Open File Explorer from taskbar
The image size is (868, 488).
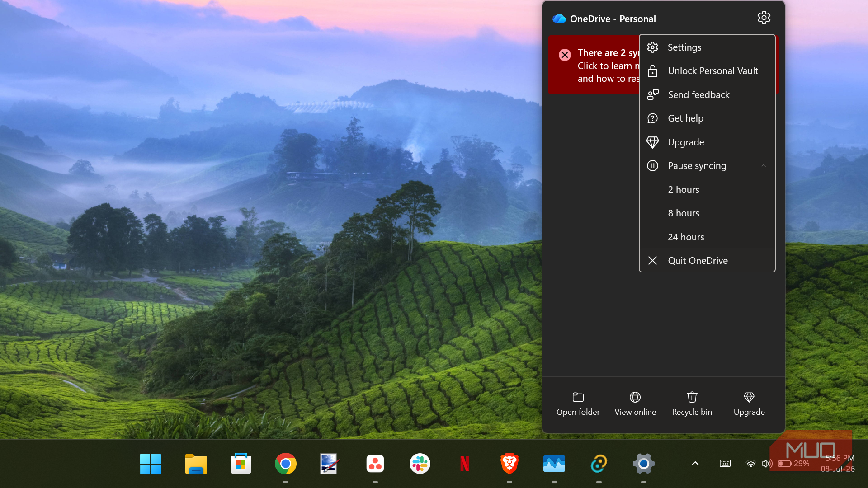tap(196, 464)
